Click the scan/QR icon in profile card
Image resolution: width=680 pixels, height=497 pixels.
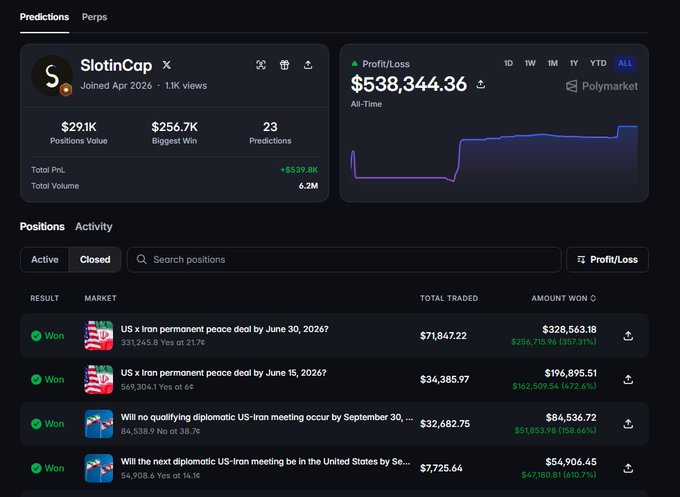[261, 65]
